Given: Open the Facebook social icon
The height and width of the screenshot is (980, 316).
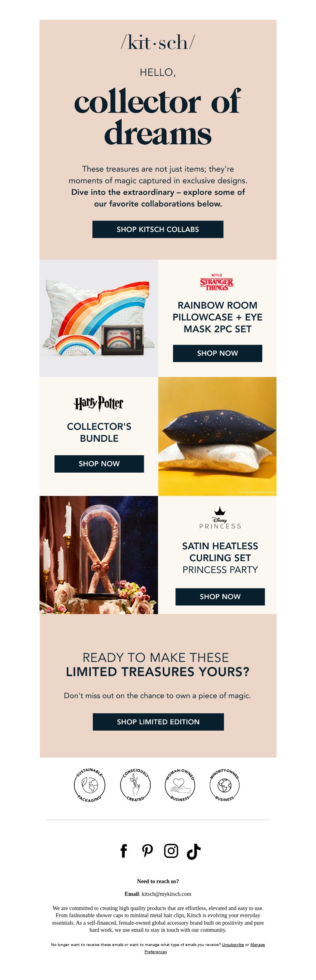Looking at the screenshot, I should (124, 851).
